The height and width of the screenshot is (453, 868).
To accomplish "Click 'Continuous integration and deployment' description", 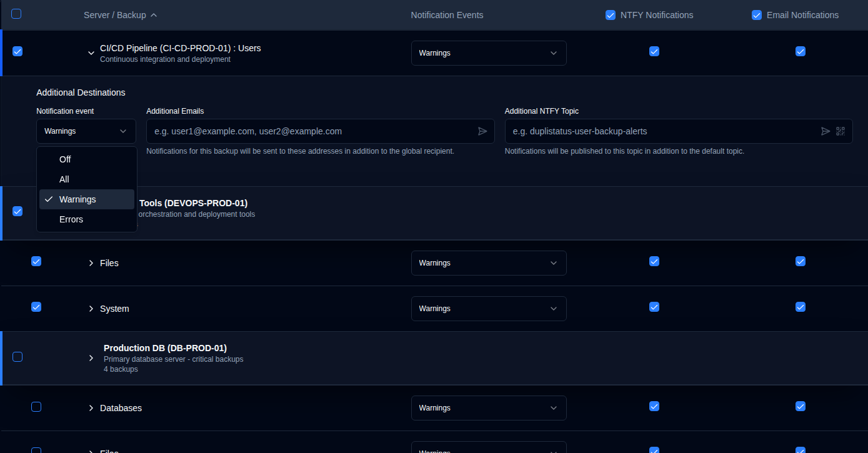I will pos(165,59).
